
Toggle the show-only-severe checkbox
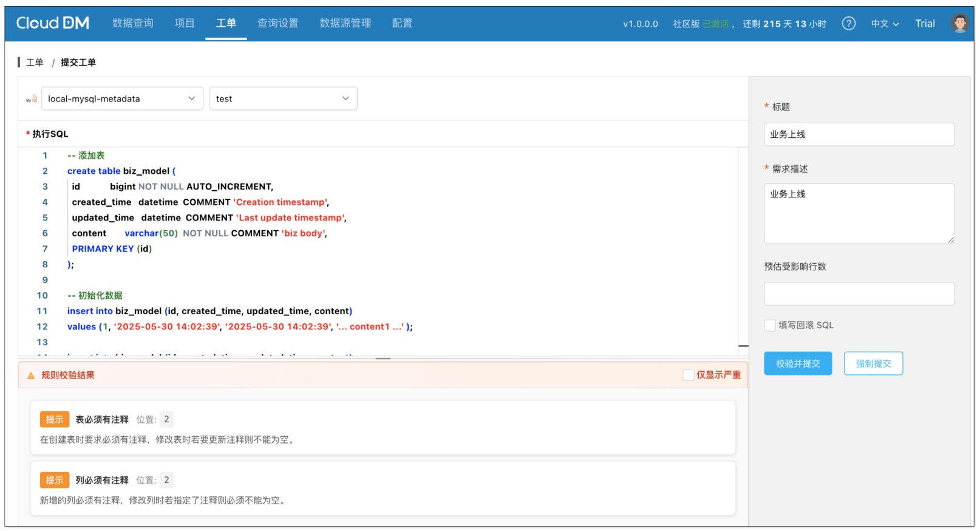coord(688,375)
